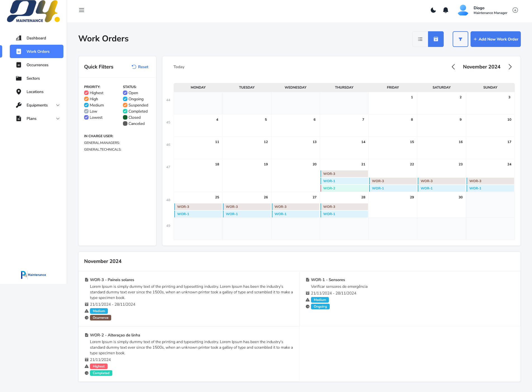Uncheck the Highest priority filter
The width and height of the screenshot is (532, 392).
[x=86, y=93]
